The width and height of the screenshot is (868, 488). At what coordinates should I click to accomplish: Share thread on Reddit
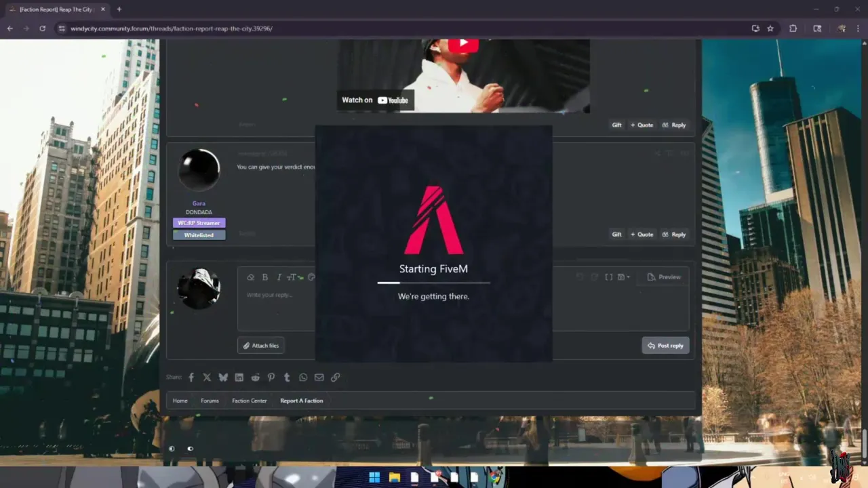tap(255, 378)
